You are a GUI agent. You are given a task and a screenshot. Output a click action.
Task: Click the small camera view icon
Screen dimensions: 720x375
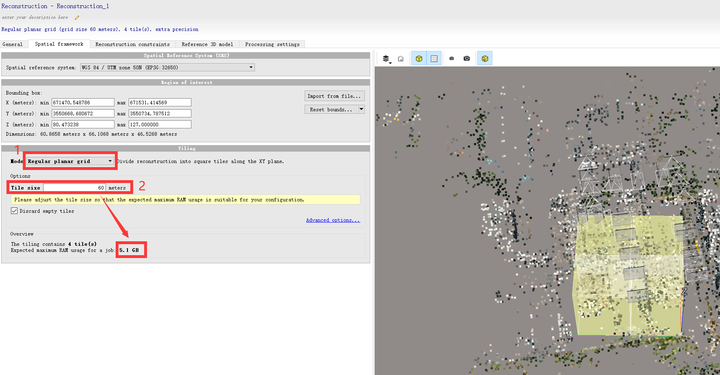coord(451,58)
